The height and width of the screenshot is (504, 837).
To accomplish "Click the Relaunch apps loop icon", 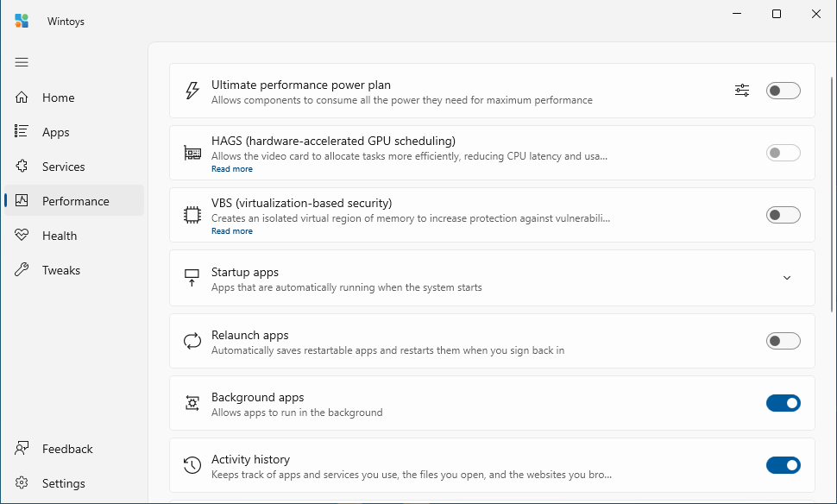I will point(192,341).
